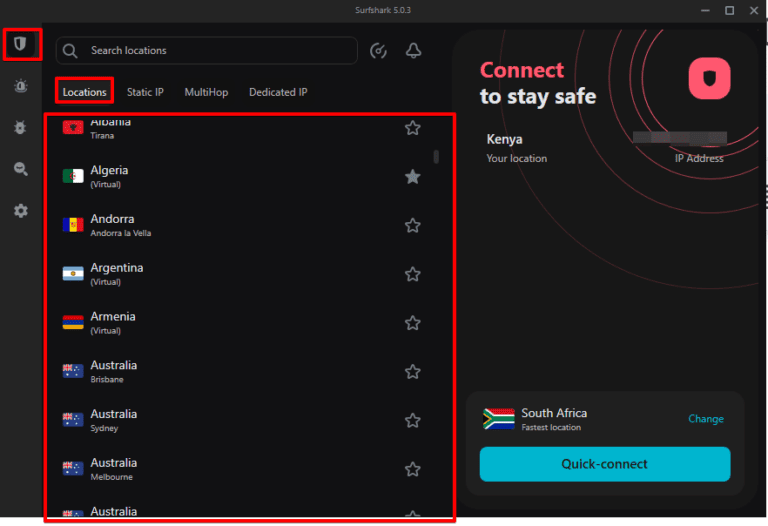768x526 pixels.
Task: Switch to the MultiHop tab
Action: click(206, 92)
